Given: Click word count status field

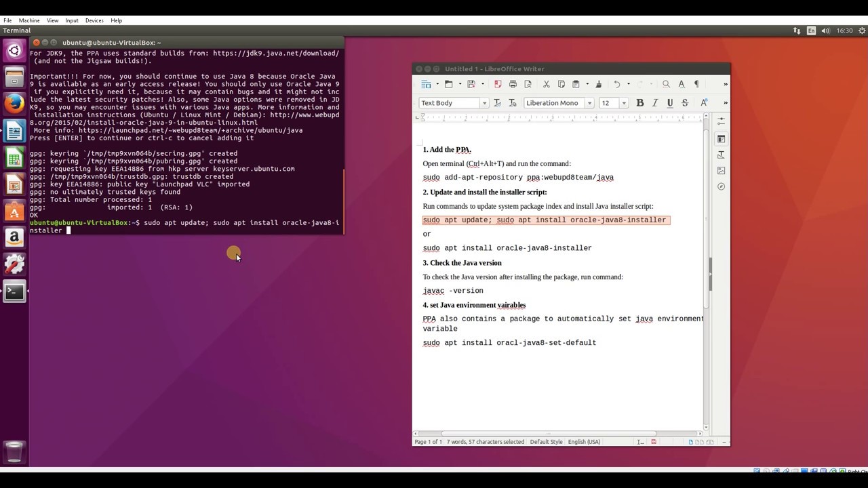Looking at the screenshot, I should (x=485, y=442).
